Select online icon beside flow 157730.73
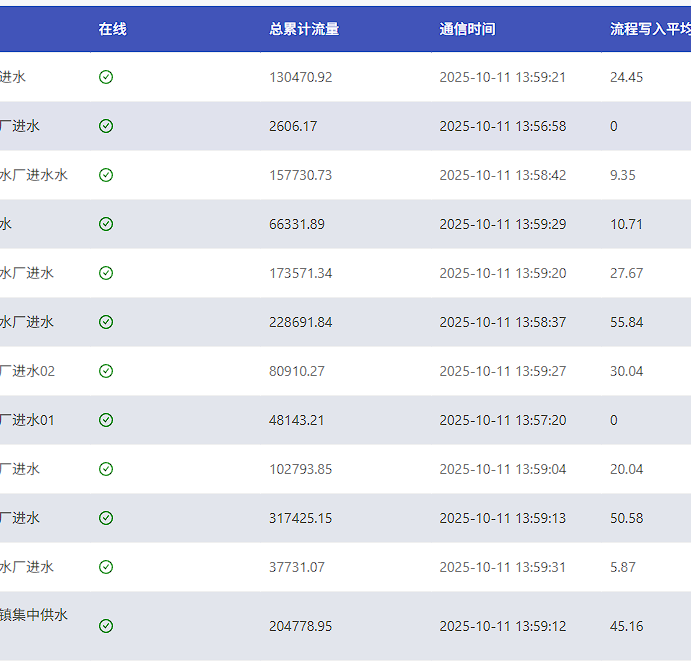The image size is (691, 664). [106, 175]
